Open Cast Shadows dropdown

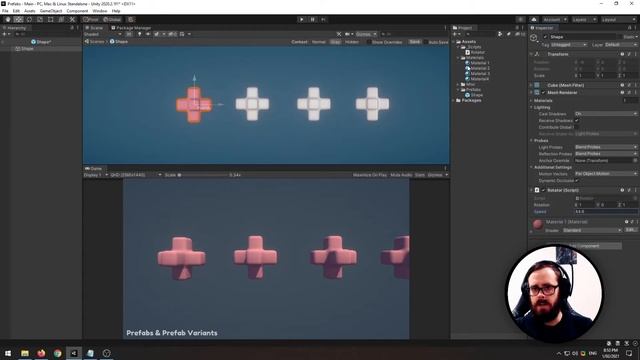[606, 114]
